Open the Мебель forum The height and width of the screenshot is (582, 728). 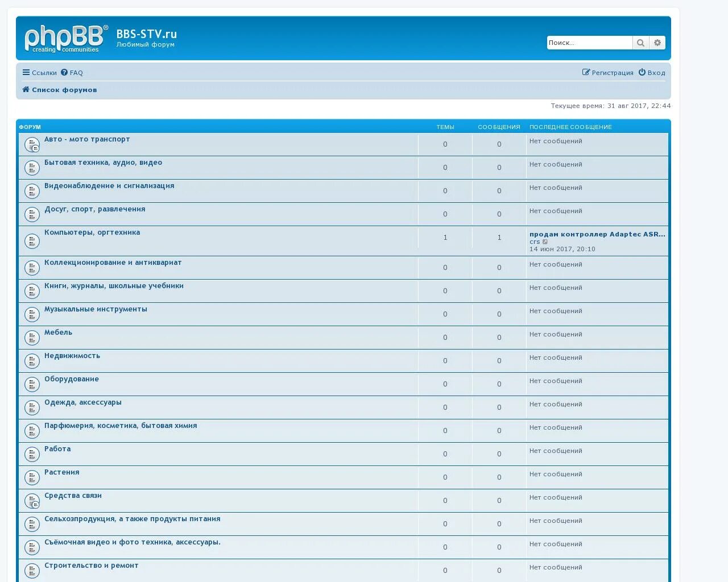(x=59, y=332)
